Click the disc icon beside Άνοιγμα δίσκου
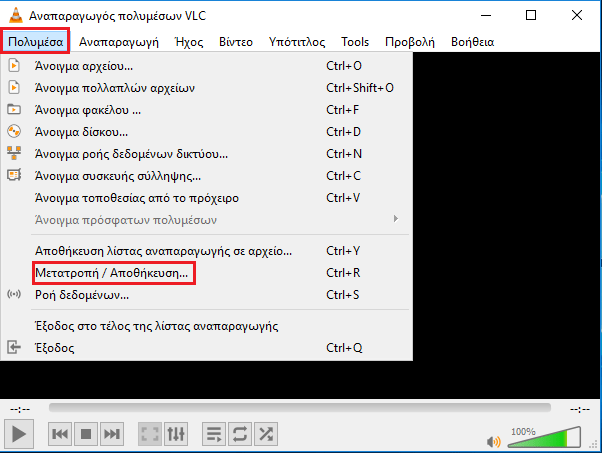 14,131
